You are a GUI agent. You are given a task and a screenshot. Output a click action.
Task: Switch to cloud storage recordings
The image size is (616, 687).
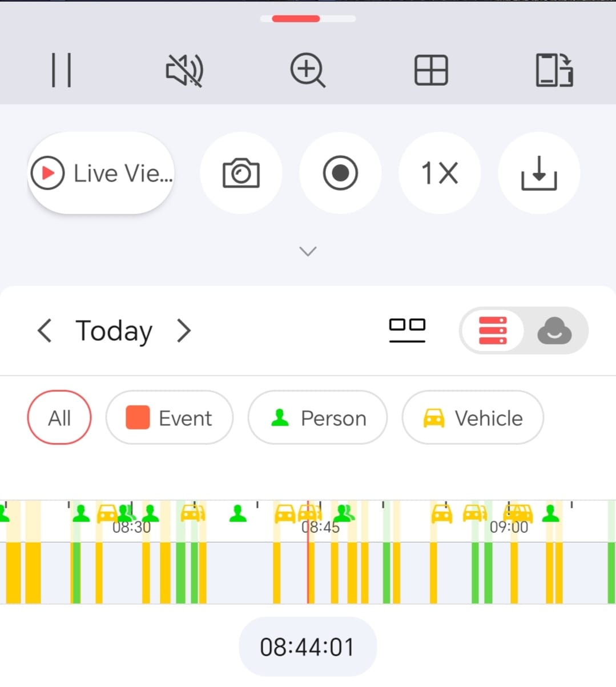(554, 331)
